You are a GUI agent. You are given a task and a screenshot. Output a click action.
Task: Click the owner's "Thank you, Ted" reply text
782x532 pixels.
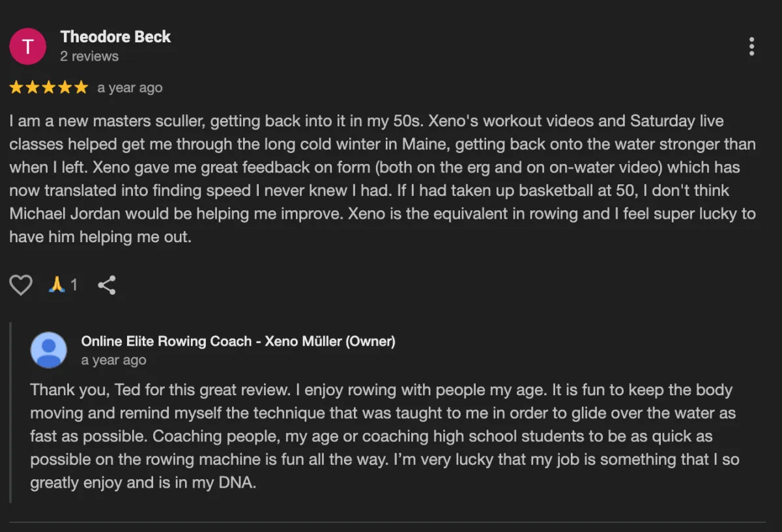point(384,436)
